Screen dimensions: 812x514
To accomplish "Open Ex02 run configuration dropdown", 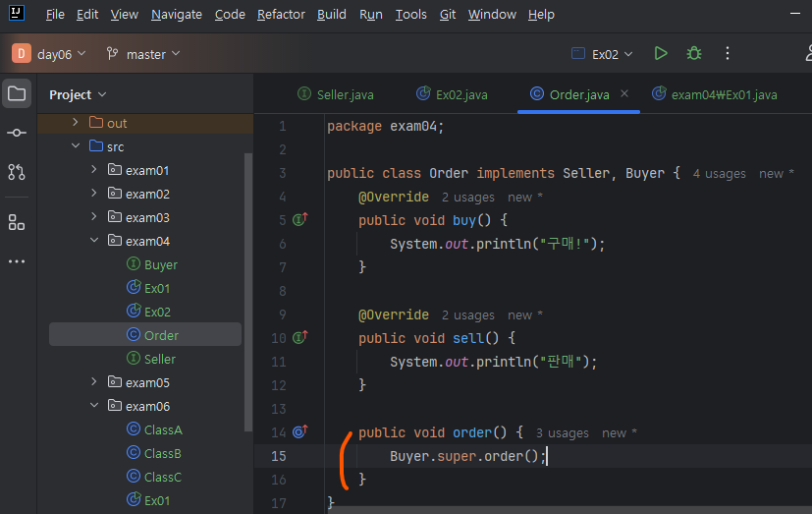I will (x=602, y=54).
